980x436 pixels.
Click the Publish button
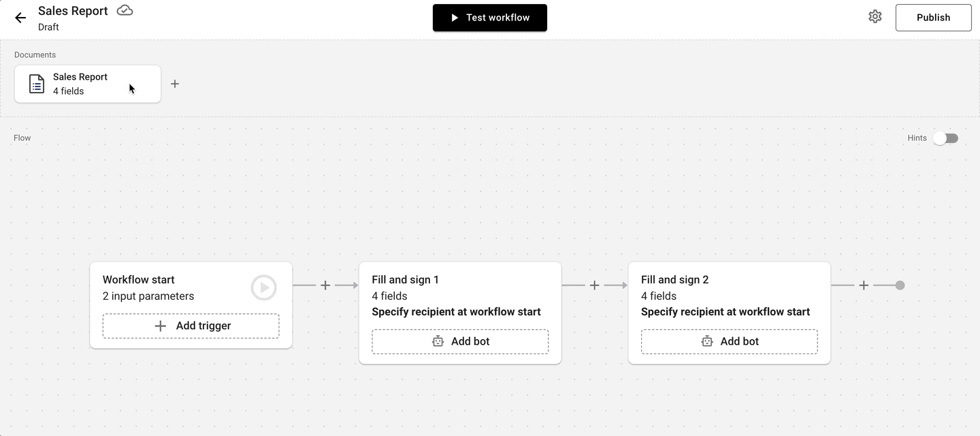pos(933,17)
